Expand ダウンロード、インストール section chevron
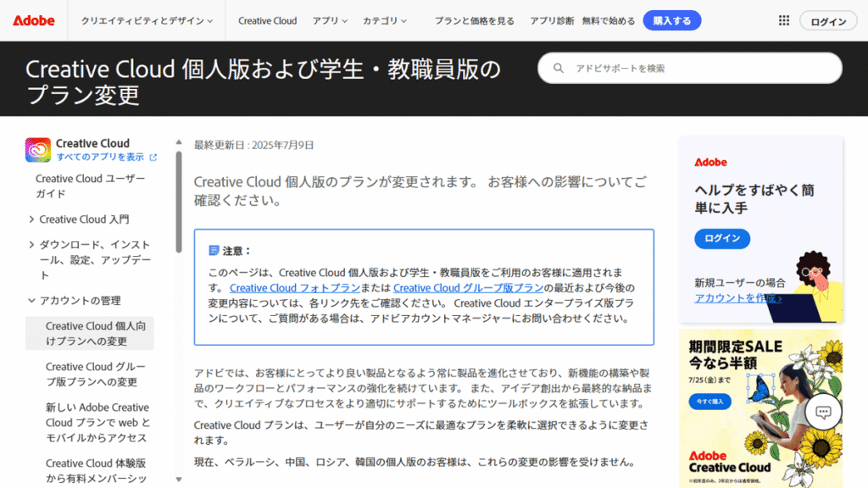 [31, 245]
